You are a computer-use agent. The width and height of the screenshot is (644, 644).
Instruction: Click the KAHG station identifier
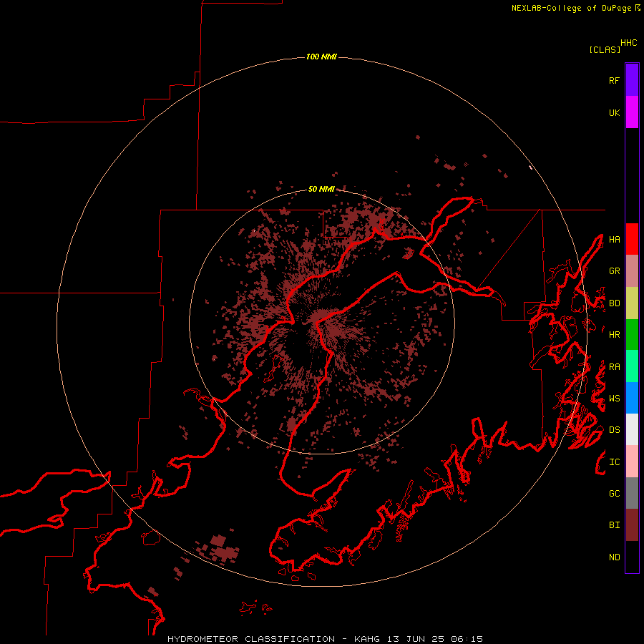pos(367,639)
